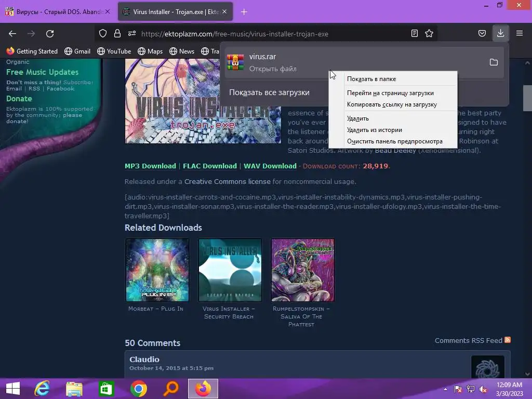Open a new browser tab
The image size is (532, 399).
coord(244,12)
